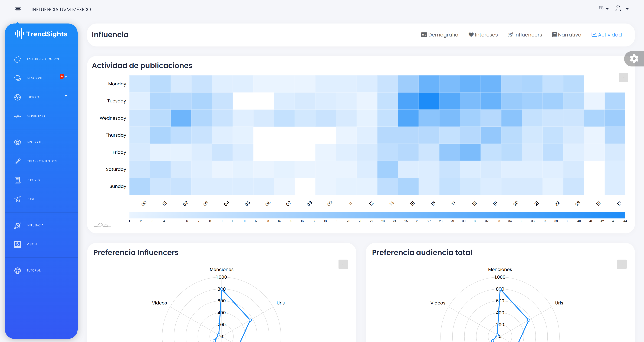Image resolution: width=644 pixels, height=342 pixels.
Task: Switch to Influencers tab
Action: coord(525,35)
